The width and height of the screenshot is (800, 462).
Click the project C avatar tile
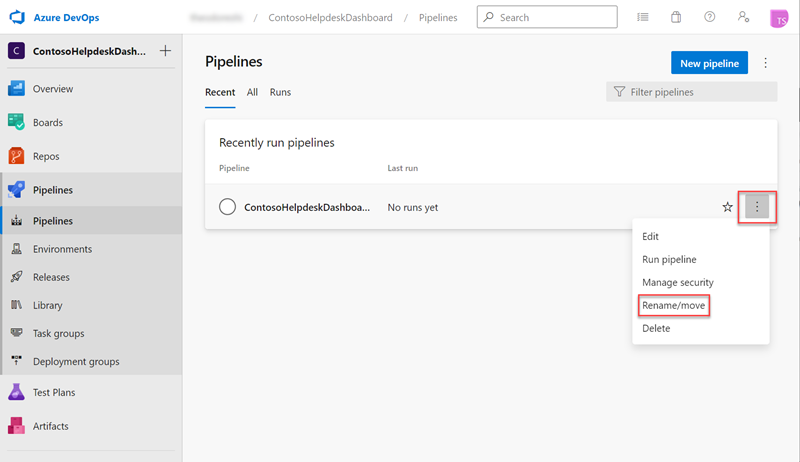(16, 51)
